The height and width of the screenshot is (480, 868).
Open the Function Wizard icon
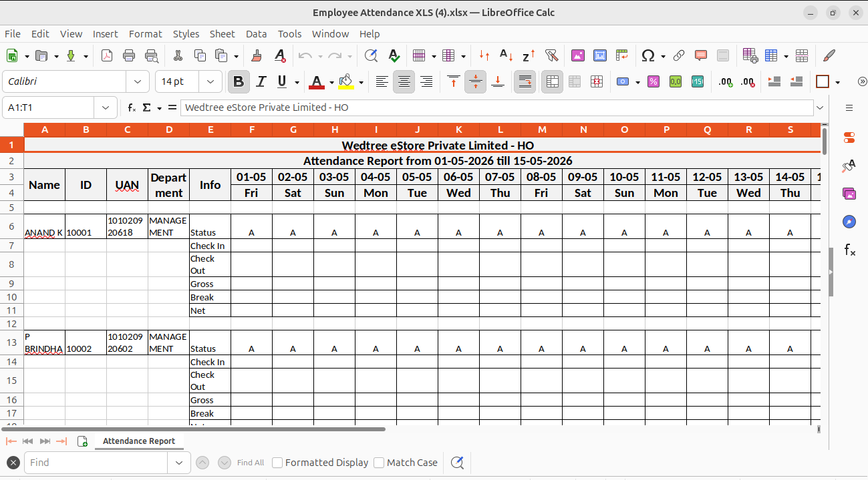[132, 107]
